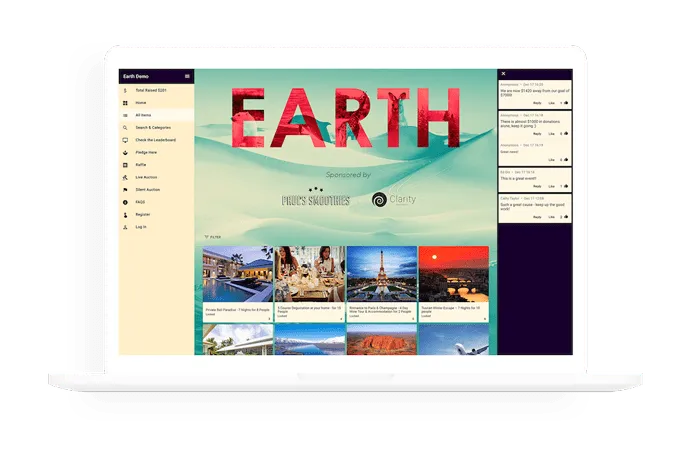
Task: Open Live Auction gavel icon
Action: point(125,177)
